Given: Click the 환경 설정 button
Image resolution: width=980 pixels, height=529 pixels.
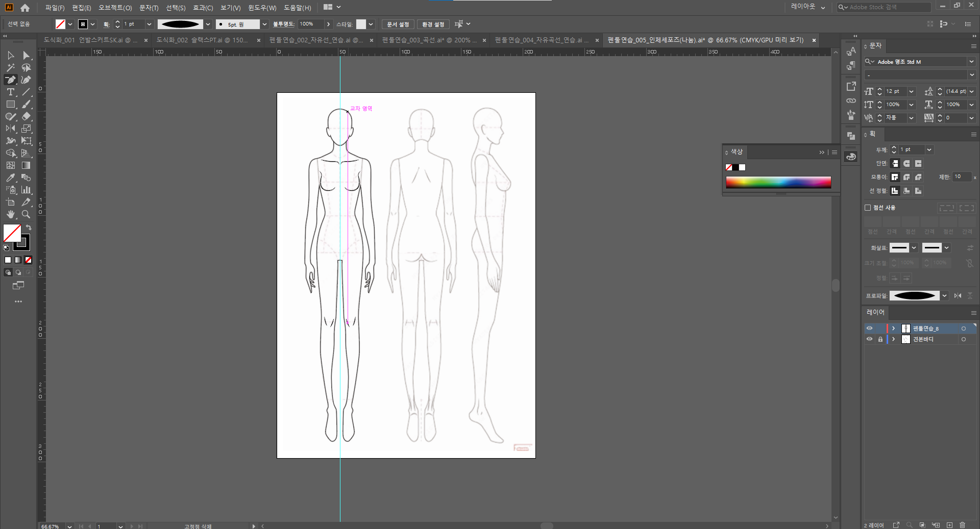Looking at the screenshot, I should tap(433, 24).
